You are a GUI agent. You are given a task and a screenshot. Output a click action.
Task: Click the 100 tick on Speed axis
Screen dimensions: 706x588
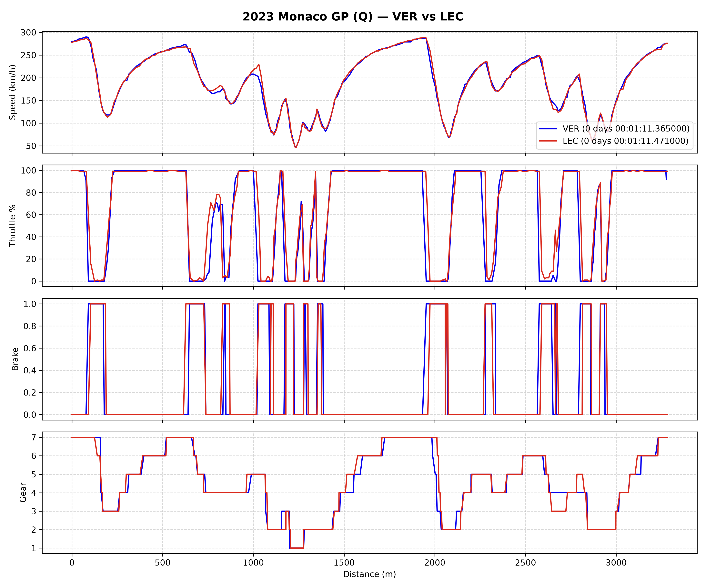29,123
